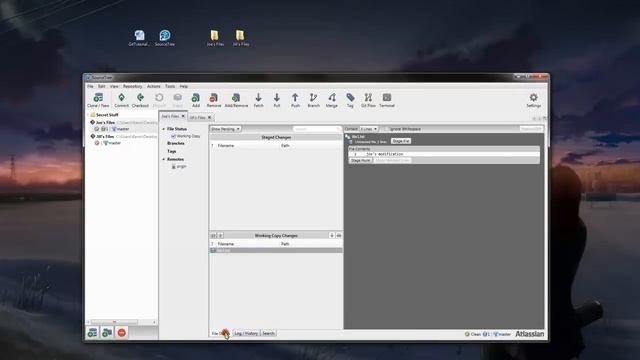This screenshot has width=640, height=360.
Task: Open the File menu
Action: (x=90, y=87)
